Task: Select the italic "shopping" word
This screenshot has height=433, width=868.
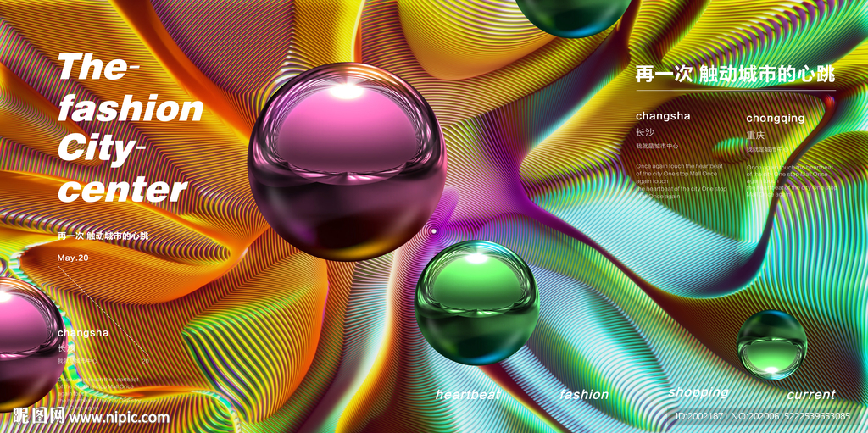Action: point(698,392)
